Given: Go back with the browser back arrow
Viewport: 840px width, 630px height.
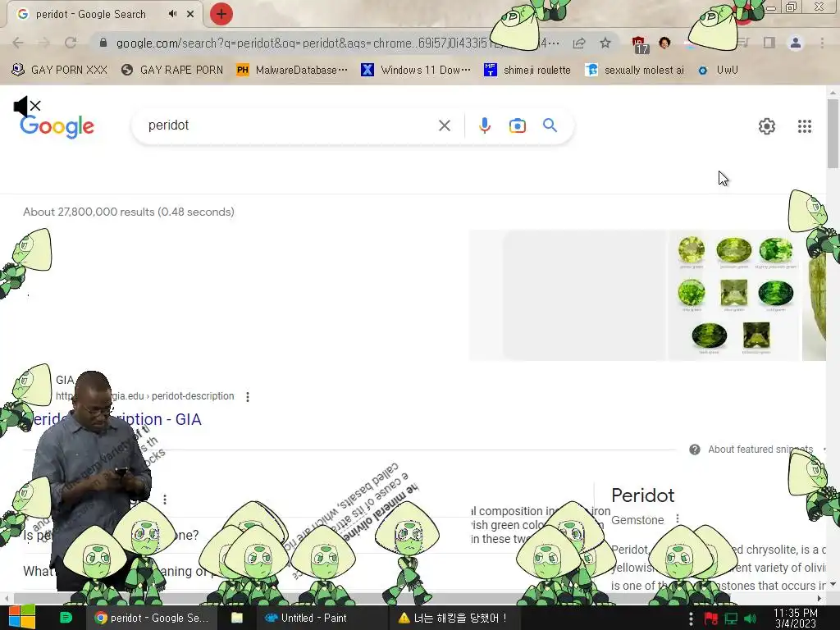Looking at the screenshot, I should coord(18,43).
